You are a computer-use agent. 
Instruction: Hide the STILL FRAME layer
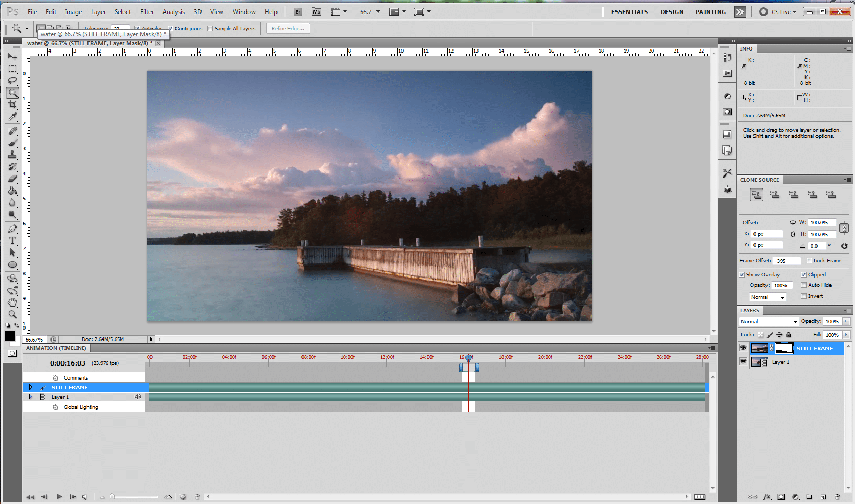[x=743, y=348]
